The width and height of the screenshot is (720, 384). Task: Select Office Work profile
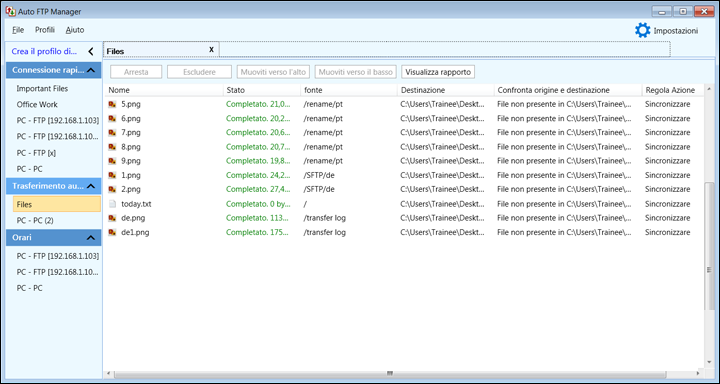[x=37, y=104]
